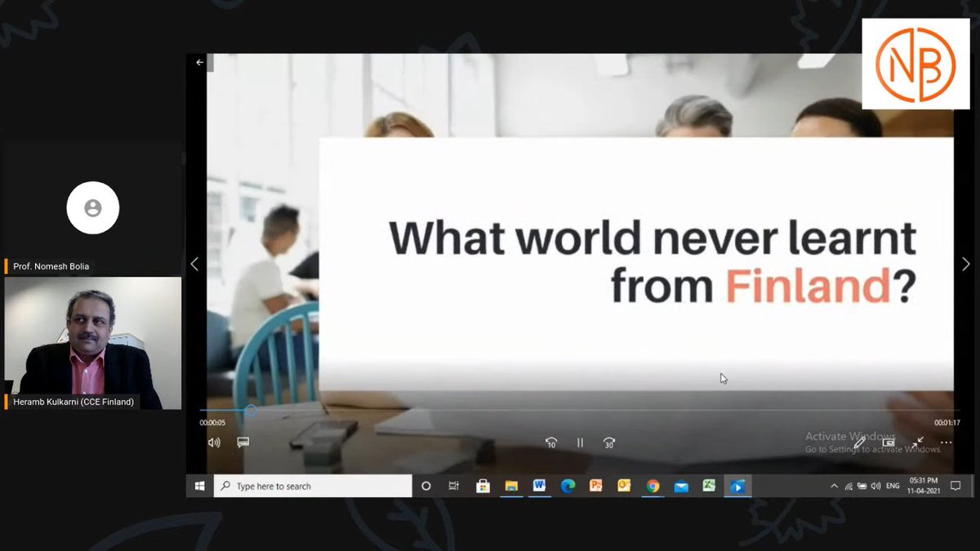Open the Windows Start menu
This screenshot has width=980, height=551.
(x=199, y=486)
